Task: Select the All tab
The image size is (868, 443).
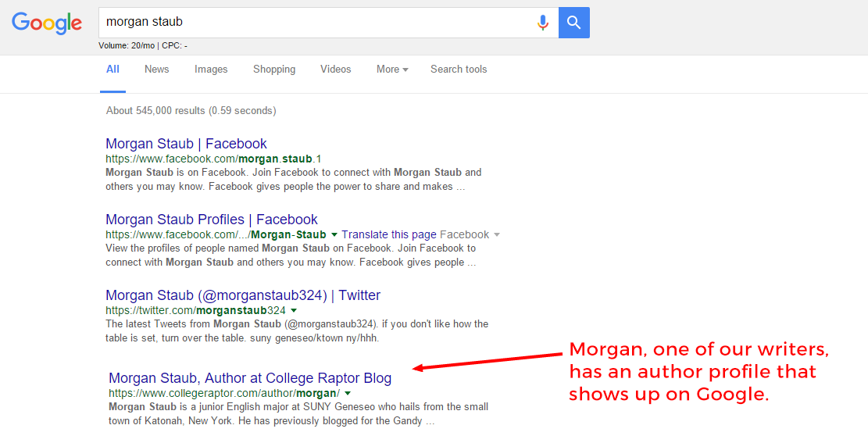Action: (x=113, y=70)
